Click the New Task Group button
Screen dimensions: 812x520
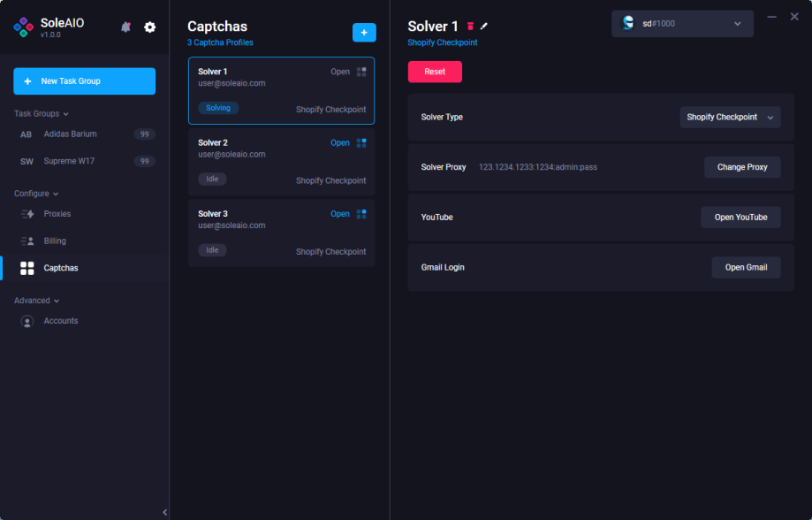85,80
